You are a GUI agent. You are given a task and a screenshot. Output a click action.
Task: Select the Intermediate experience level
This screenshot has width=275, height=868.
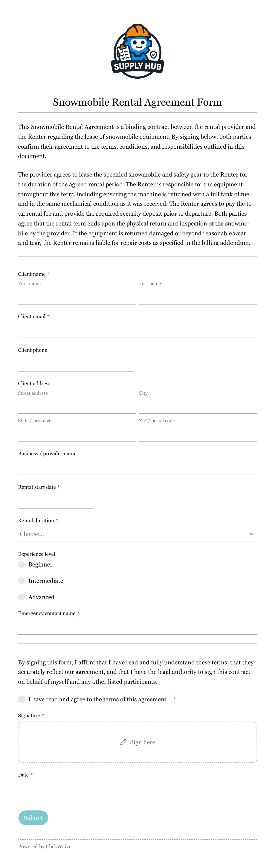tap(21, 581)
